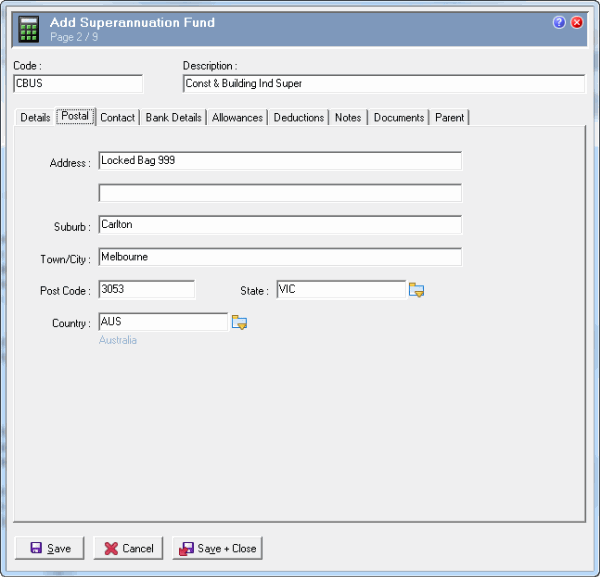Click the blue help question mark icon
The width and height of the screenshot is (600, 577).
560,22
